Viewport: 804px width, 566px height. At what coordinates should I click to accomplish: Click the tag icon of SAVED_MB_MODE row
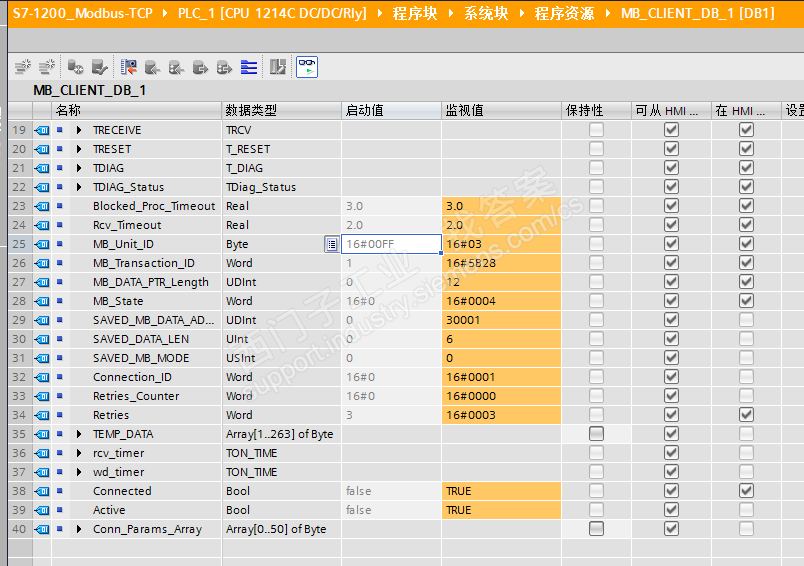42,358
